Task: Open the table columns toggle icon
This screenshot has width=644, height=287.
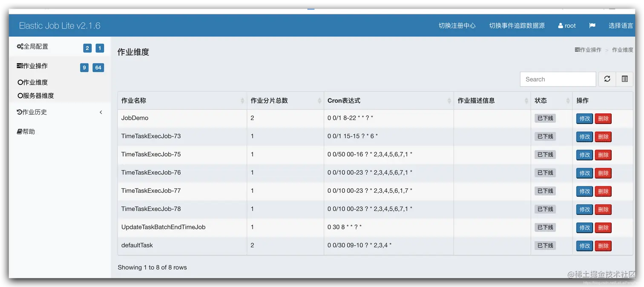Action: click(624, 79)
